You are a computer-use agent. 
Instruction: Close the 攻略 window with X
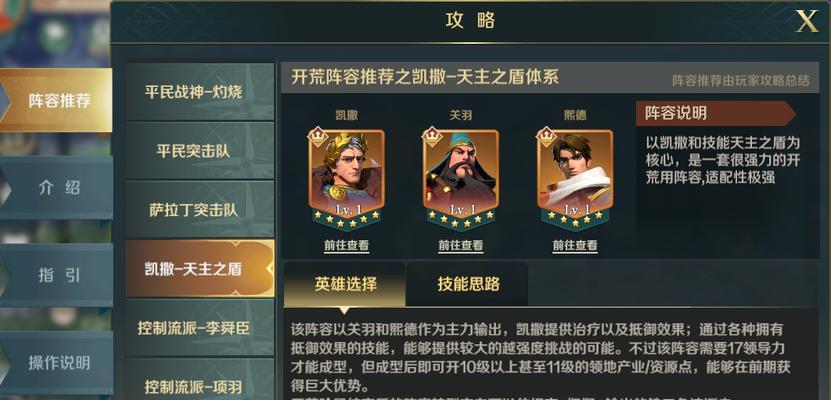pyautogui.click(x=807, y=21)
